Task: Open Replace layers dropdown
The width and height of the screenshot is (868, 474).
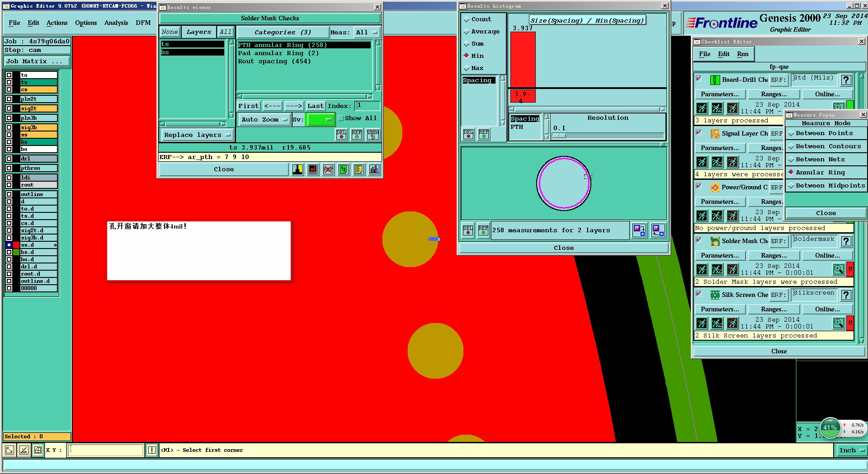Action: [x=197, y=135]
